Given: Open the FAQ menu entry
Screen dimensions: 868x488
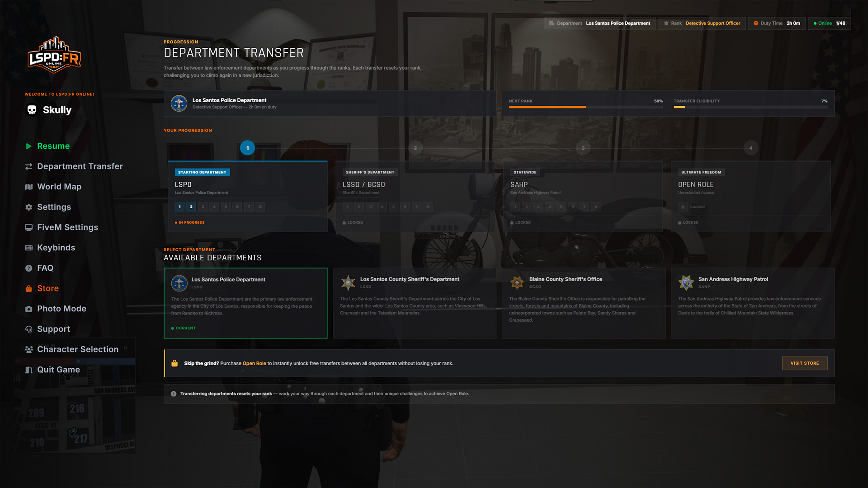Looking at the screenshot, I should pyautogui.click(x=39, y=268).
